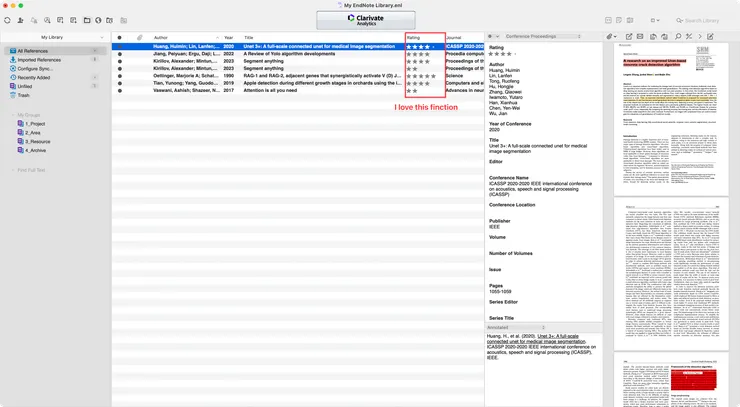Screen dimensions: 740x407
Task: Click the Share Library person icon
Action: coord(20,20)
